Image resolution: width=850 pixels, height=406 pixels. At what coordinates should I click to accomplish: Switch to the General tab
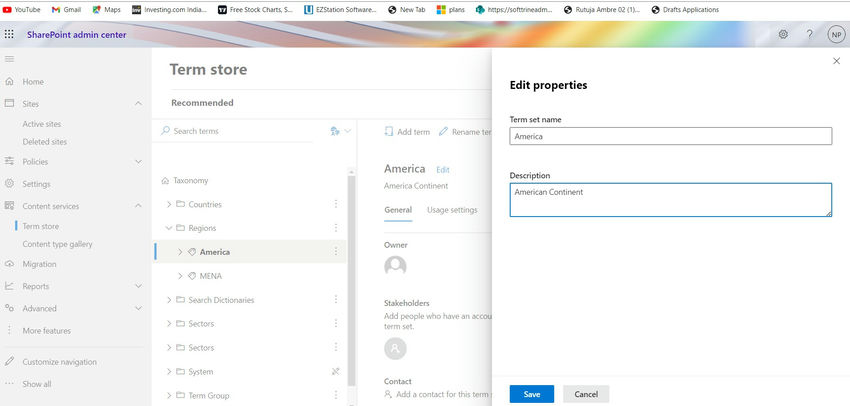pos(398,210)
